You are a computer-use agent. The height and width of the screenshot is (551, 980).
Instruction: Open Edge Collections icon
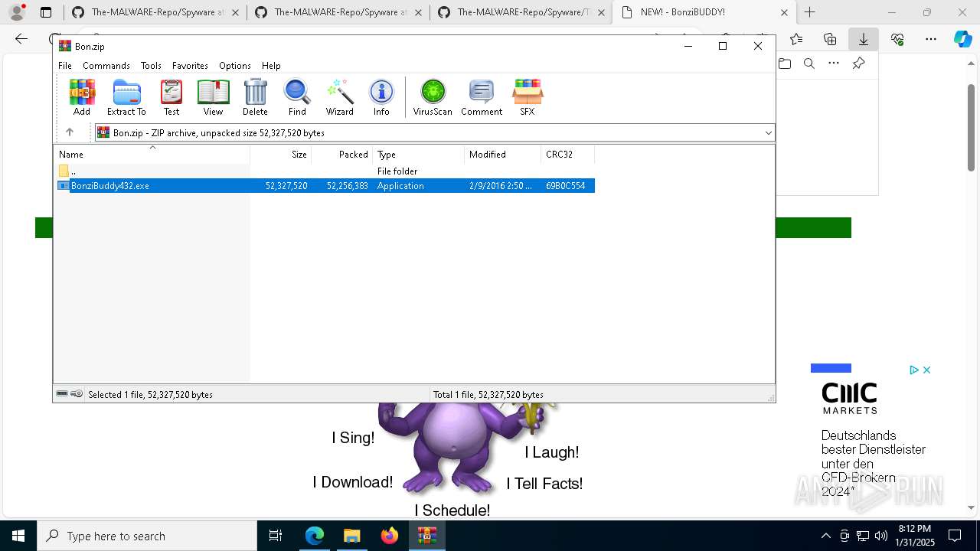830,39
